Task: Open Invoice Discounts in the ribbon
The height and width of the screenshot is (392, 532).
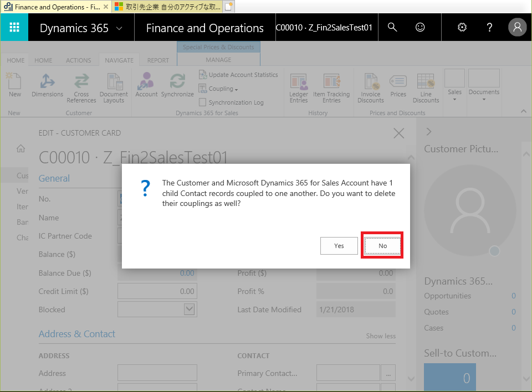Action: [x=371, y=87]
